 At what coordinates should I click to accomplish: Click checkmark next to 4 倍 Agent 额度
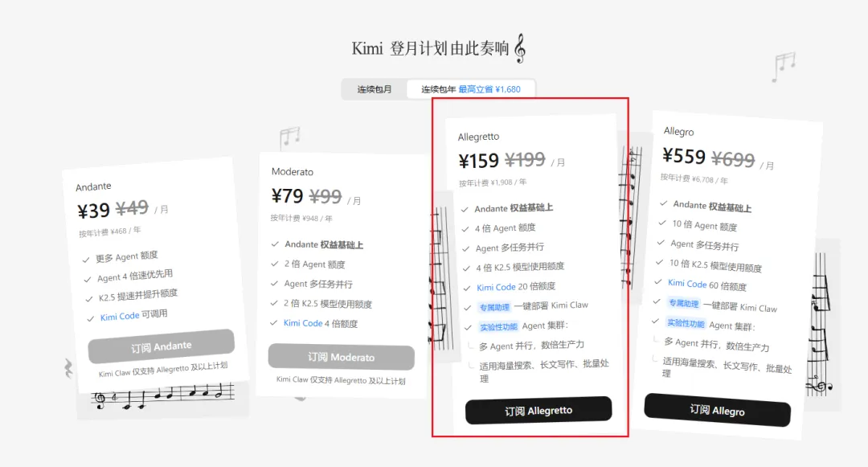[x=465, y=229]
